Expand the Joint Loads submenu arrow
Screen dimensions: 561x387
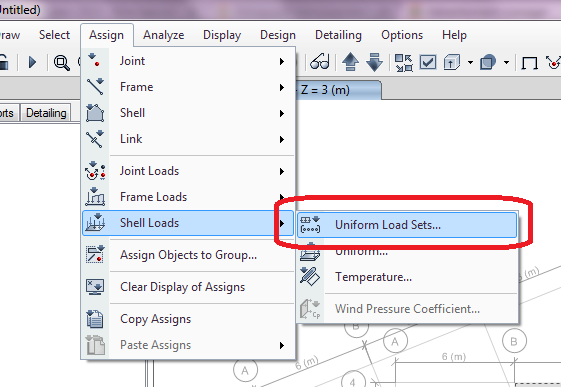pyautogui.click(x=282, y=171)
